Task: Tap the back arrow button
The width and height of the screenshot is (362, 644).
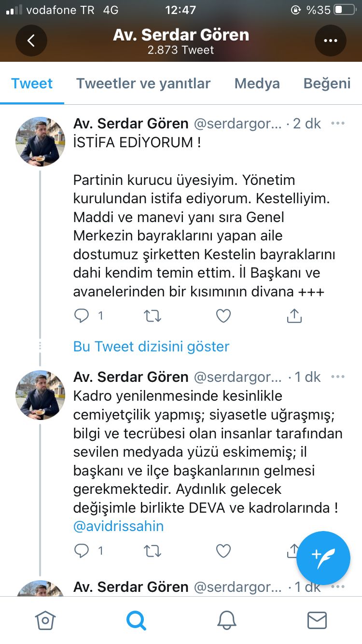Action: click(x=31, y=41)
